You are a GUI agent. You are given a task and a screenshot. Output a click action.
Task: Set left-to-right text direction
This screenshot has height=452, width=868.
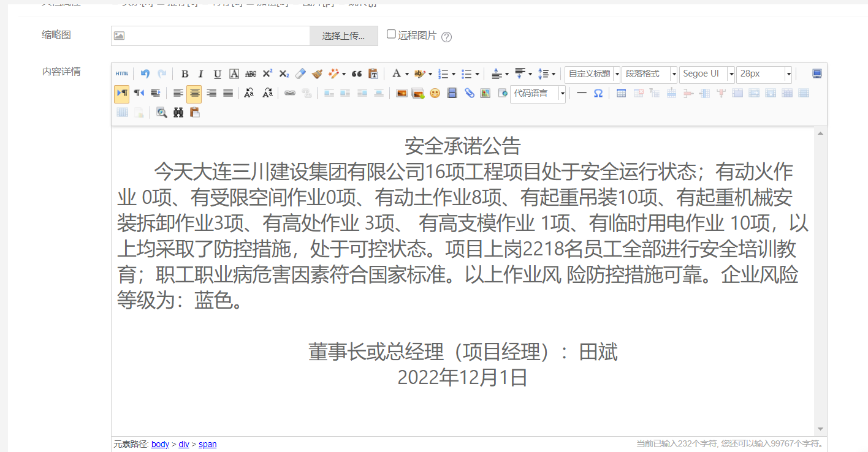(122, 93)
